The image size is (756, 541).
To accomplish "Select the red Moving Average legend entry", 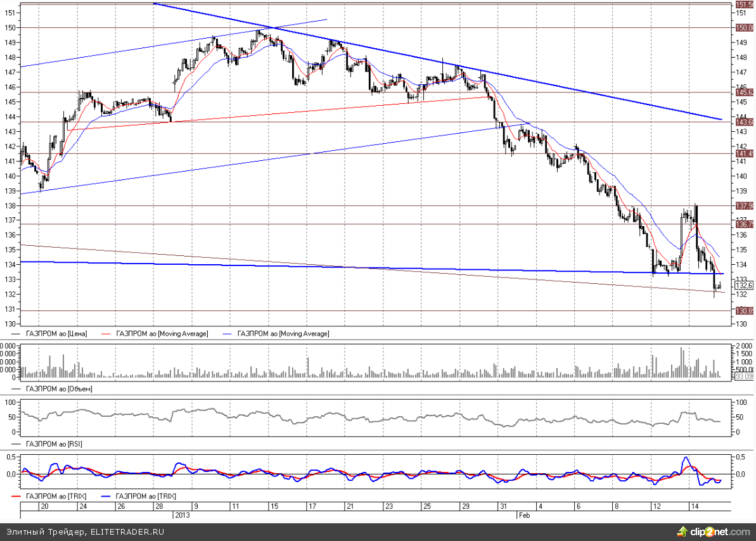I will (162, 333).
